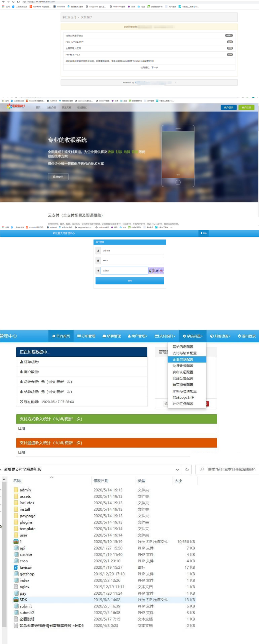Select 企业付款配置 from the settings menu
259x644 pixels.
[183, 359]
